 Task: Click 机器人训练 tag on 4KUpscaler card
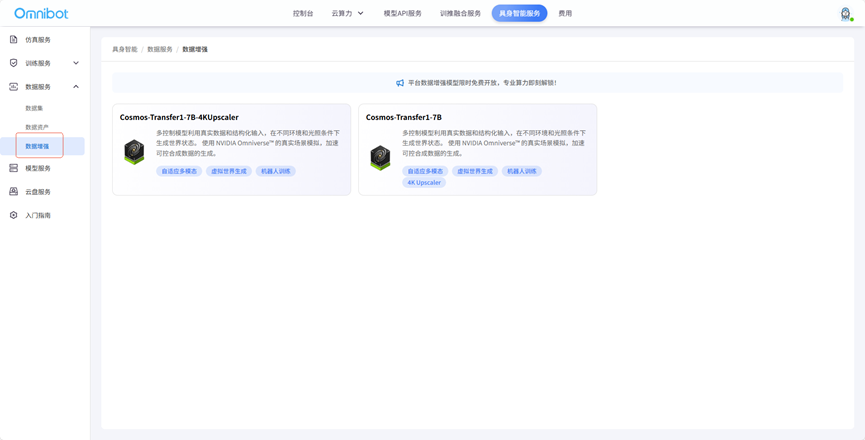click(276, 171)
